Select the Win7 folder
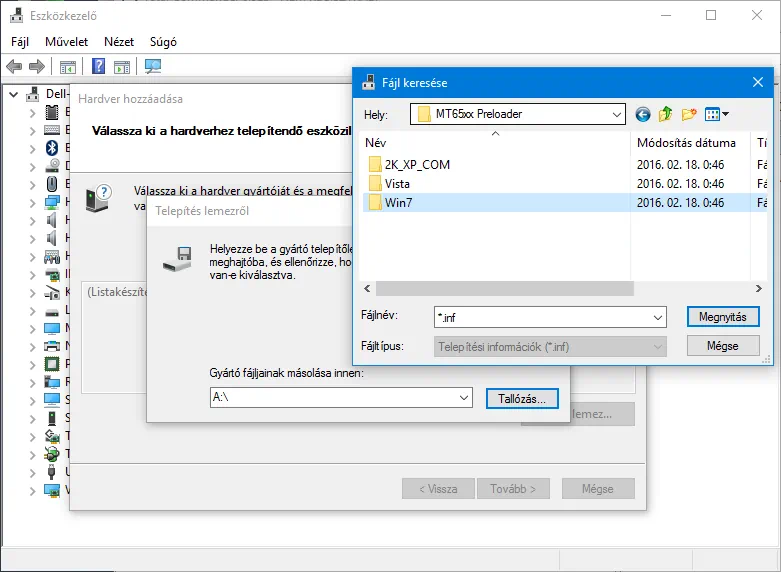781x572 pixels. click(400, 203)
